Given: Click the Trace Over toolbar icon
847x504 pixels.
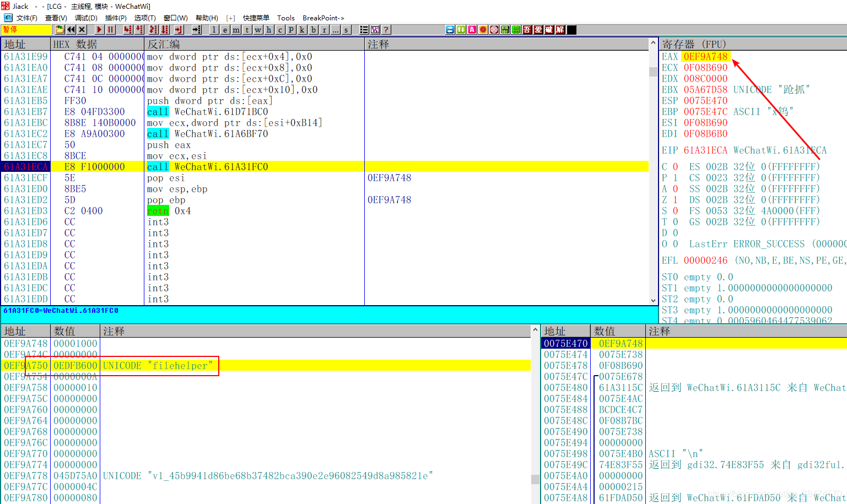Looking at the screenshot, I should [165, 30].
